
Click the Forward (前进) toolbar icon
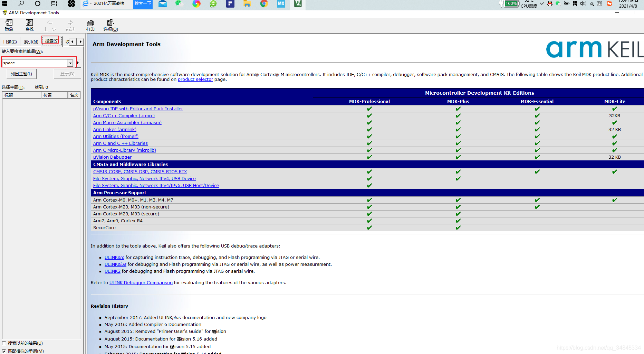[70, 25]
